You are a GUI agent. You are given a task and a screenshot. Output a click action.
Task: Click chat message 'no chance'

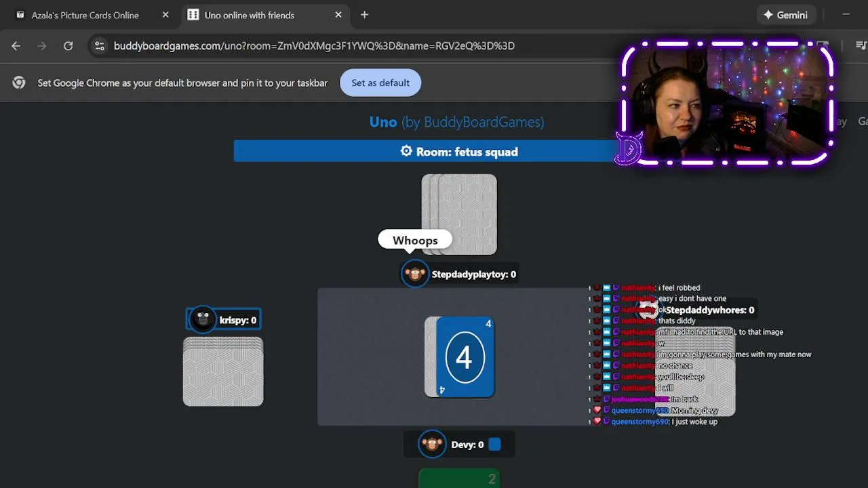[x=675, y=365]
